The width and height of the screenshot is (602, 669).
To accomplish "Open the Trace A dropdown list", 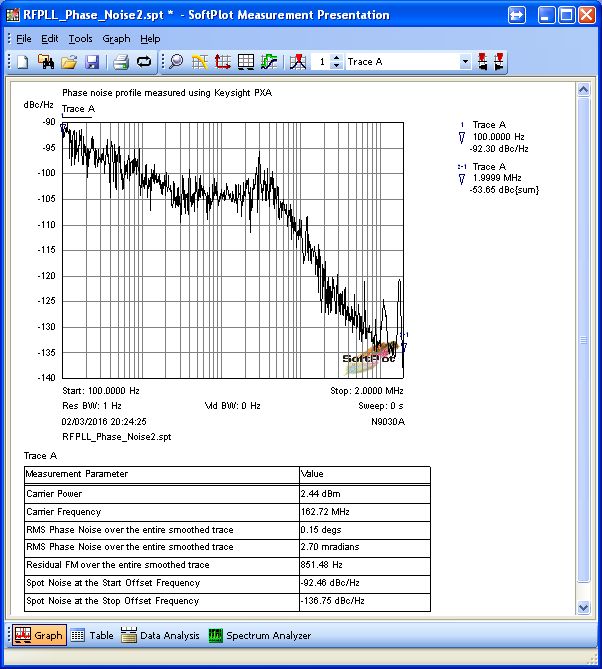I will (x=465, y=62).
